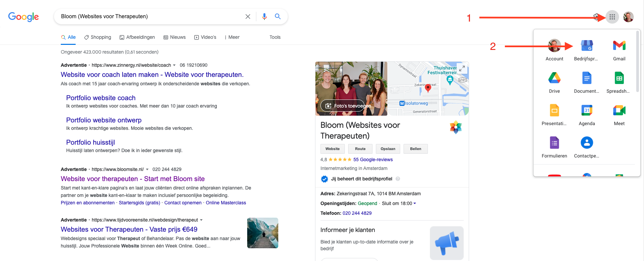The height and width of the screenshot is (261, 644).
Task: Open the Online Masterclass sitelink
Action: point(226,203)
